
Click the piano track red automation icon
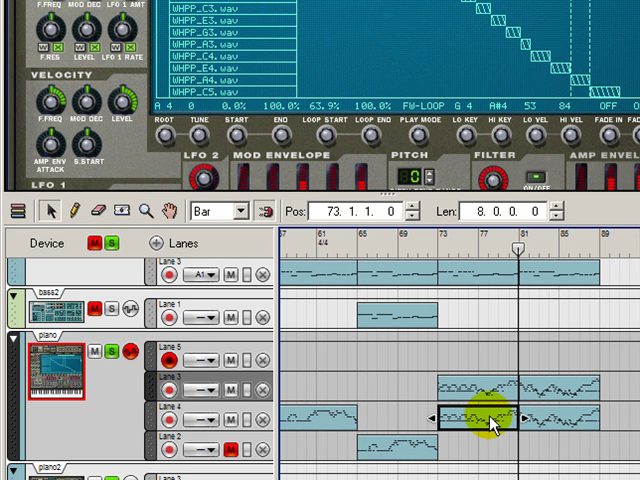pyautogui.click(x=131, y=351)
